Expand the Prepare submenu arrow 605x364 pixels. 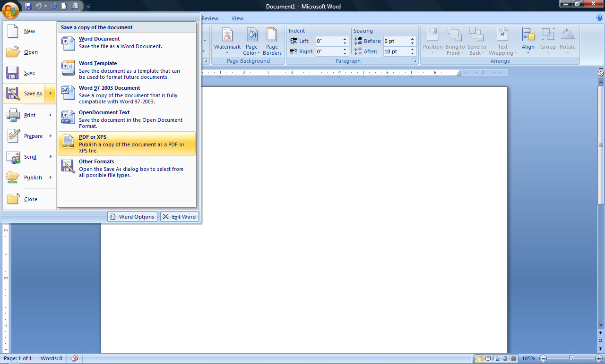coord(51,136)
